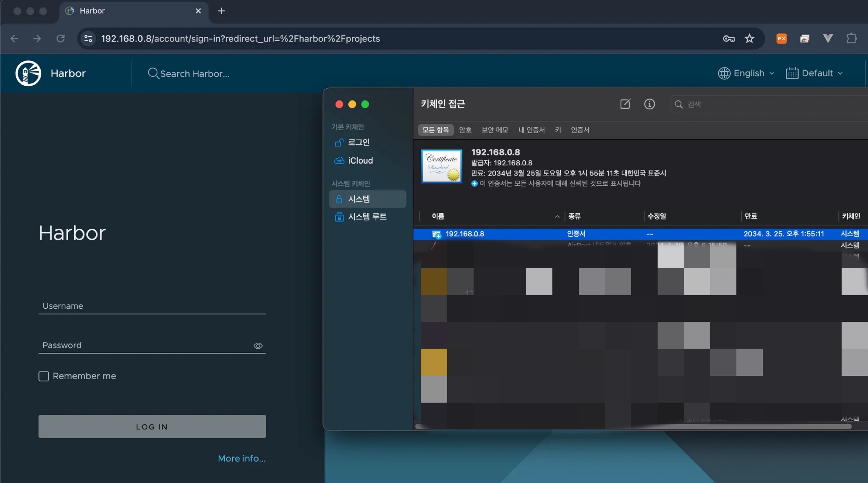Click the yellow minimize button of Keychain

pos(352,104)
